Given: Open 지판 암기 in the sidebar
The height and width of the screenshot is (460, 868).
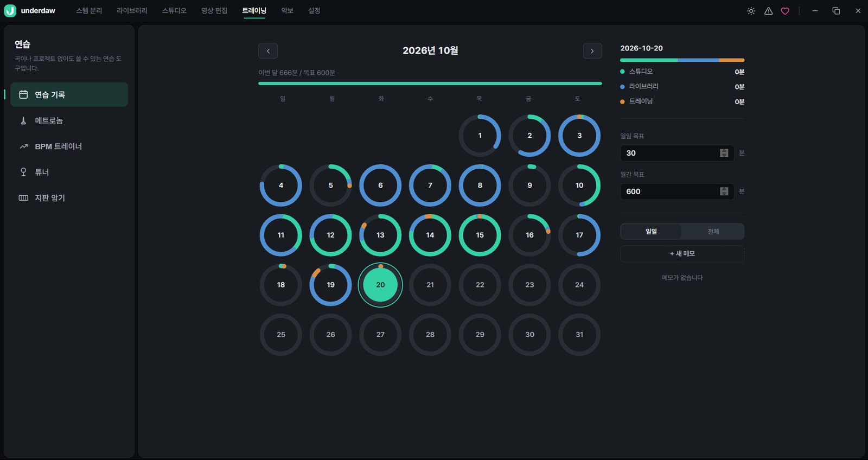Looking at the screenshot, I should 69,198.
